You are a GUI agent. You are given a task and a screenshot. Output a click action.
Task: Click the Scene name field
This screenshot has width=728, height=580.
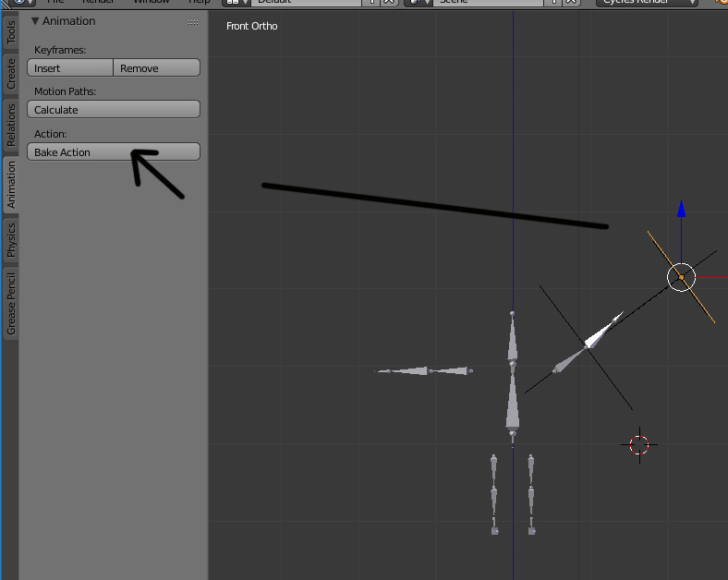coord(489,3)
